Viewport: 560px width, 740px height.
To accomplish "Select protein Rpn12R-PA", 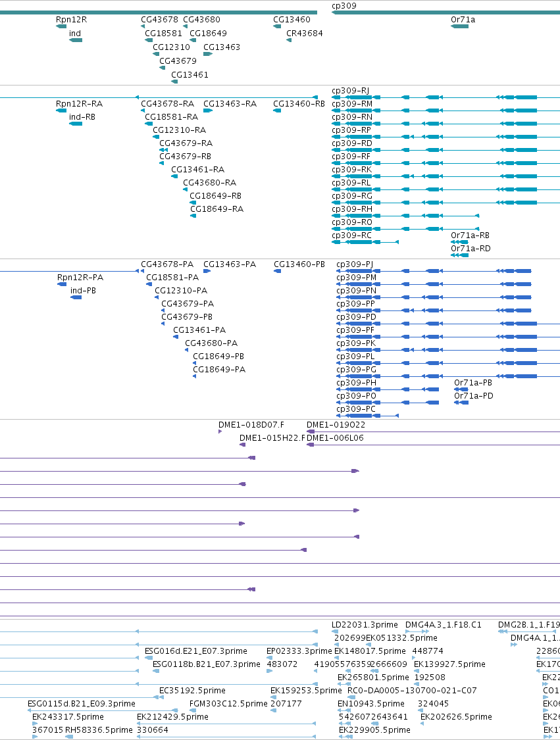I will click(80, 278).
